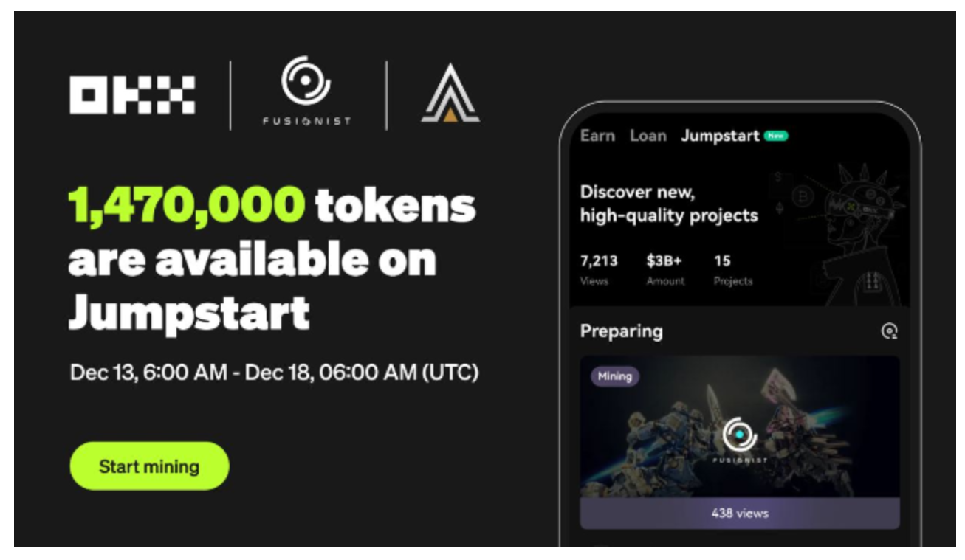The height and width of the screenshot is (560, 965).
Task: Tap the Discover new high-quality projects heading
Action: click(669, 204)
